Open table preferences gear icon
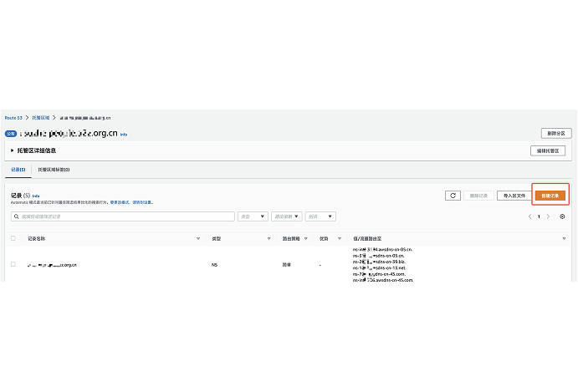This screenshot has height=392, width=578. [x=562, y=216]
